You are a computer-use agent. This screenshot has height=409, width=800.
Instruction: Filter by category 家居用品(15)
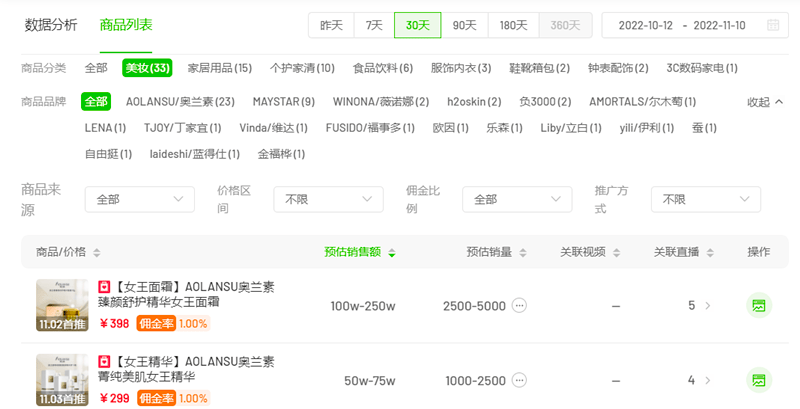pos(220,68)
